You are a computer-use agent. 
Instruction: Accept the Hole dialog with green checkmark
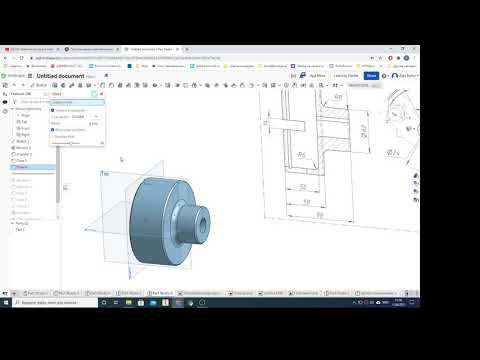(94, 94)
